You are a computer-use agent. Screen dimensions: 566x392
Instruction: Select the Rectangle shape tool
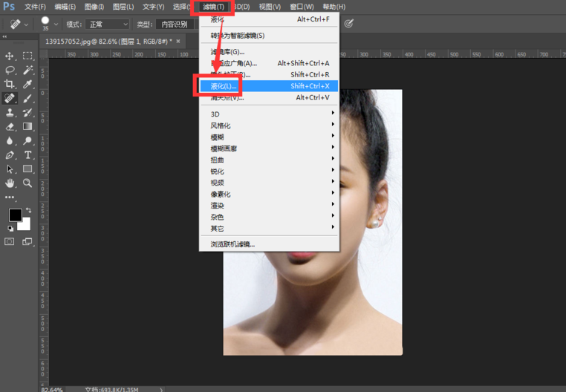27,169
